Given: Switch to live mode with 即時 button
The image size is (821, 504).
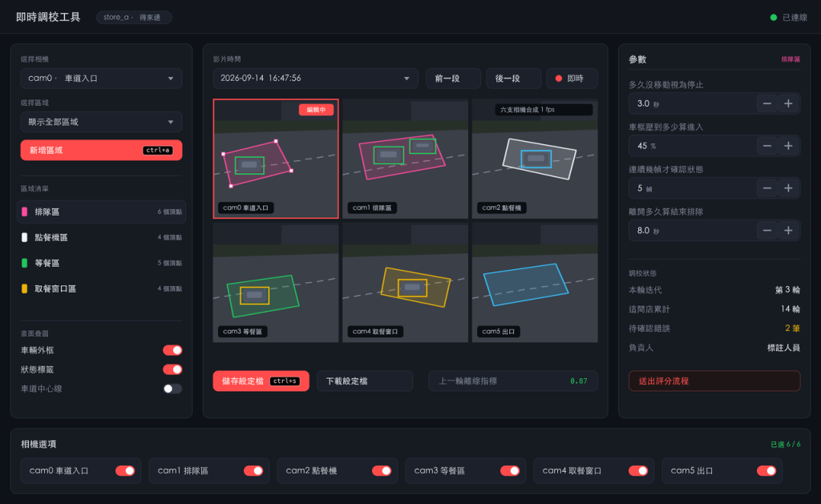Looking at the screenshot, I should [x=572, y=79].
